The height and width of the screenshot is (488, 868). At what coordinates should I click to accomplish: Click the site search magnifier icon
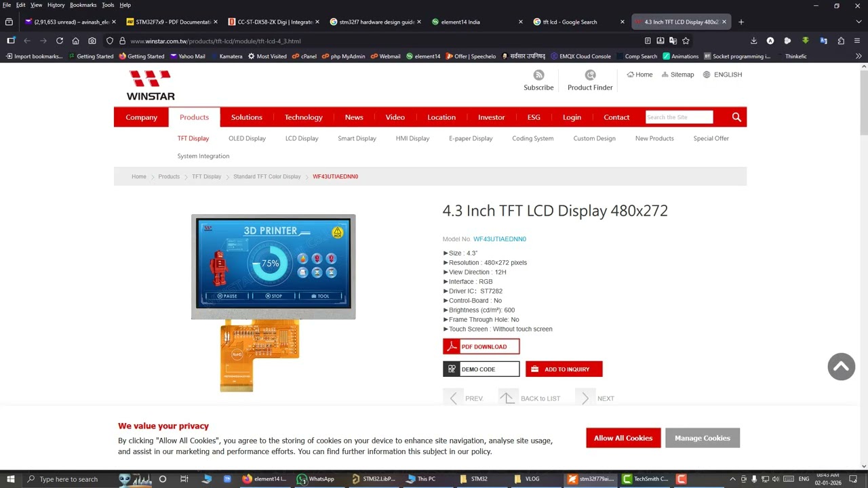tap(736, 117)
